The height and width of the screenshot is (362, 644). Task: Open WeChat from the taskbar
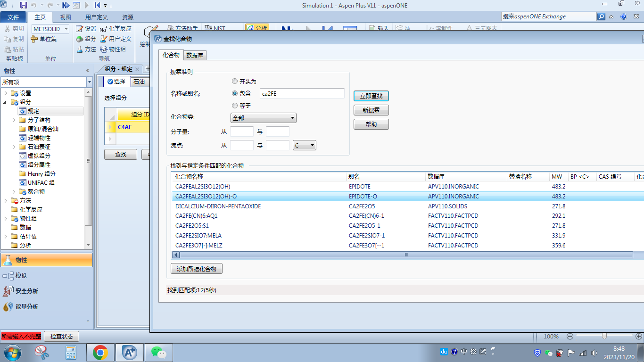coord(159,353)
